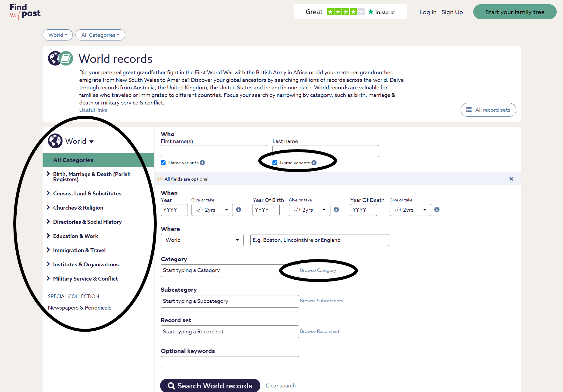Focus the Subcategory typing field
Image resolution: width=563 pixels, height=392 pixels.
click(x=230, y=301)
